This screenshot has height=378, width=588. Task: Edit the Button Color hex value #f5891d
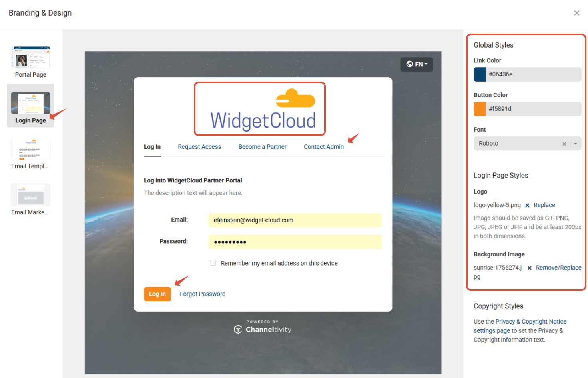[x=533, y=109]
